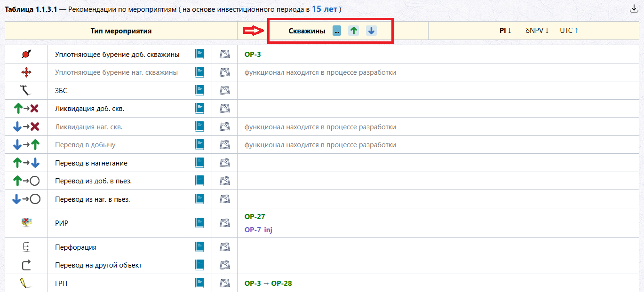
Task: Click the РИР remedial works icon
Action: pyautogui.click(x=26, y=223)
